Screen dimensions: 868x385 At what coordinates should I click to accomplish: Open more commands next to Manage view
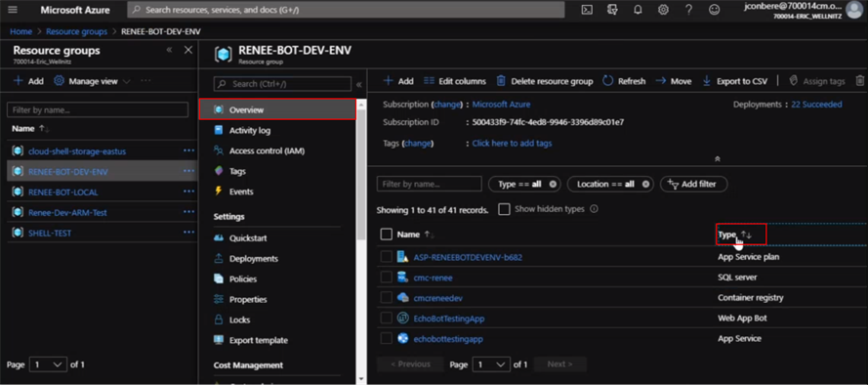[145, 81]
